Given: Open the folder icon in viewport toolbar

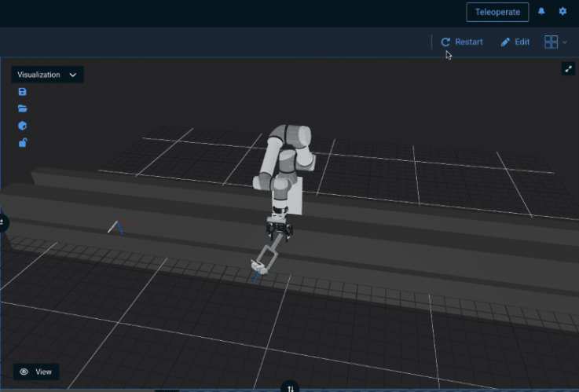Looking at the screenshot, I should click(23, 108).
